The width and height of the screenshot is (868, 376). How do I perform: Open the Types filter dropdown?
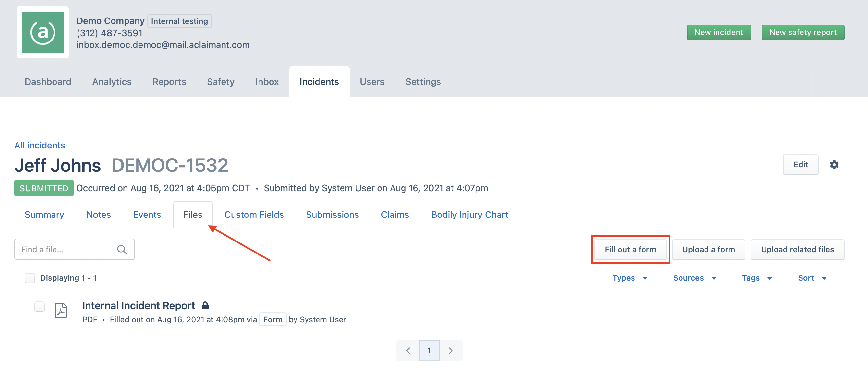(630, 278)
